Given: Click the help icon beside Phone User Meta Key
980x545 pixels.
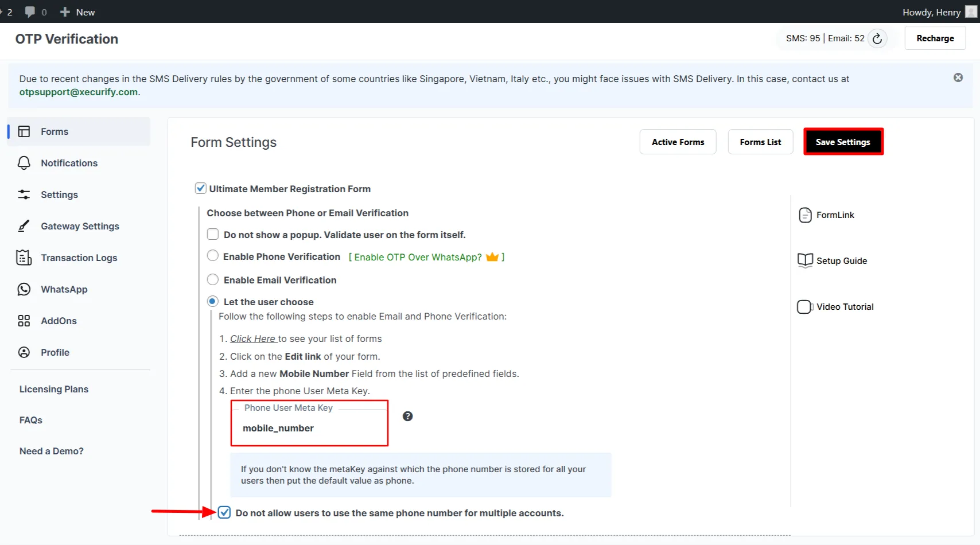Looking at the screenshot, I should pyautogui.click(x=407, y=415).
